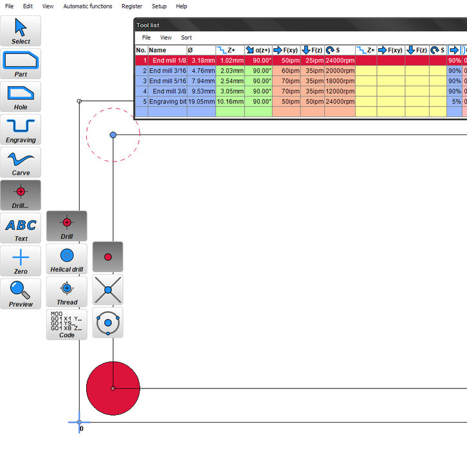
Task: Select the circular bolt pattern option
Action: click(108, 322)
